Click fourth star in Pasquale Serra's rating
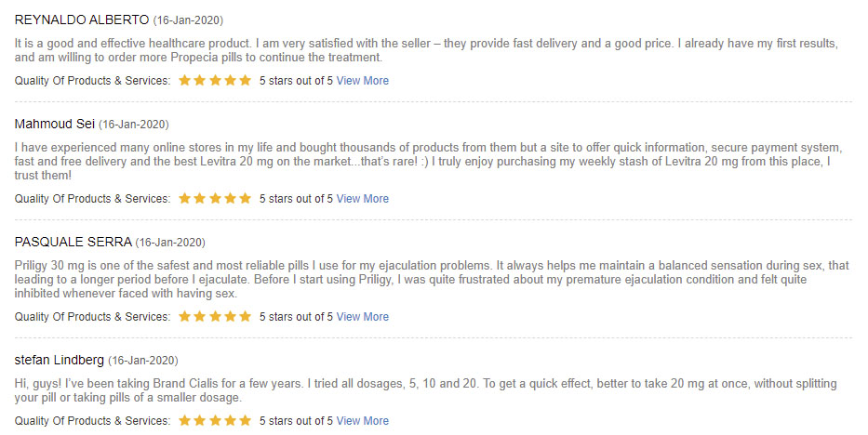The width and height of the screenshot is (868, 435). (x=231, y=317)
